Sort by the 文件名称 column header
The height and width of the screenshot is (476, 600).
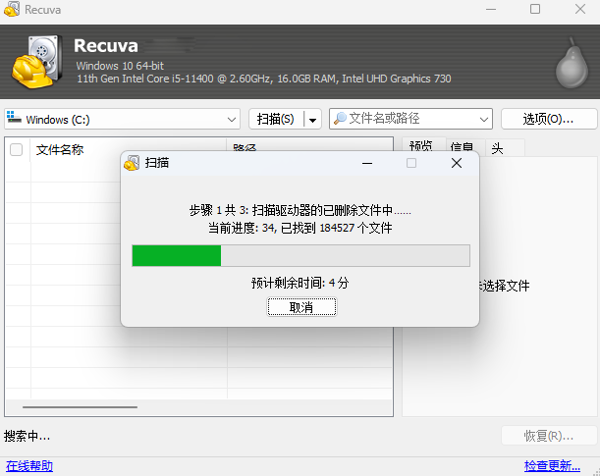[60, 150]
